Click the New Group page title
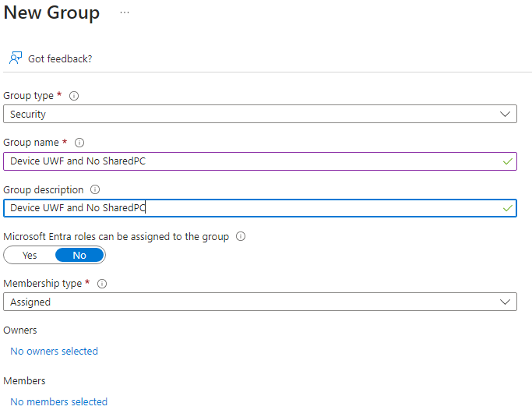This screenshot has height=417, width=532. pyautogui.click(x=51, y=13)
